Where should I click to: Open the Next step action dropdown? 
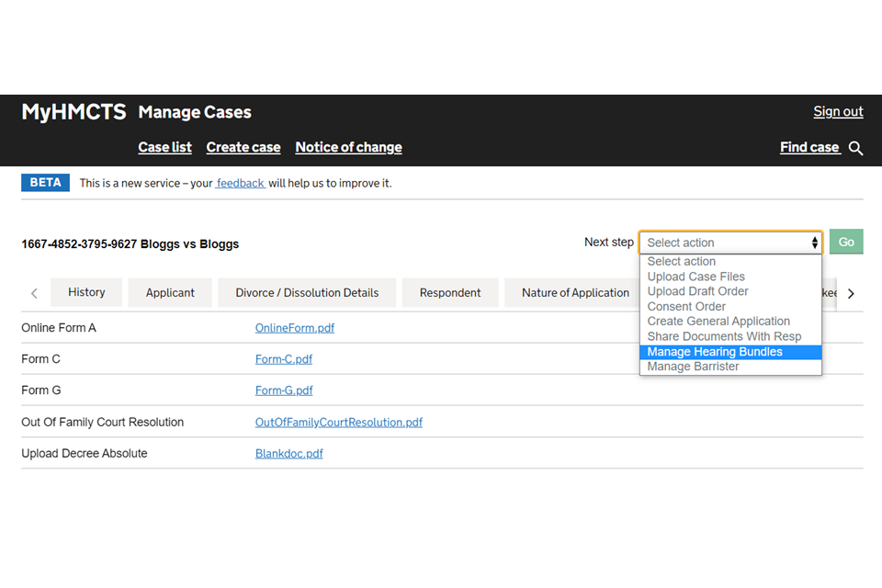730,243
